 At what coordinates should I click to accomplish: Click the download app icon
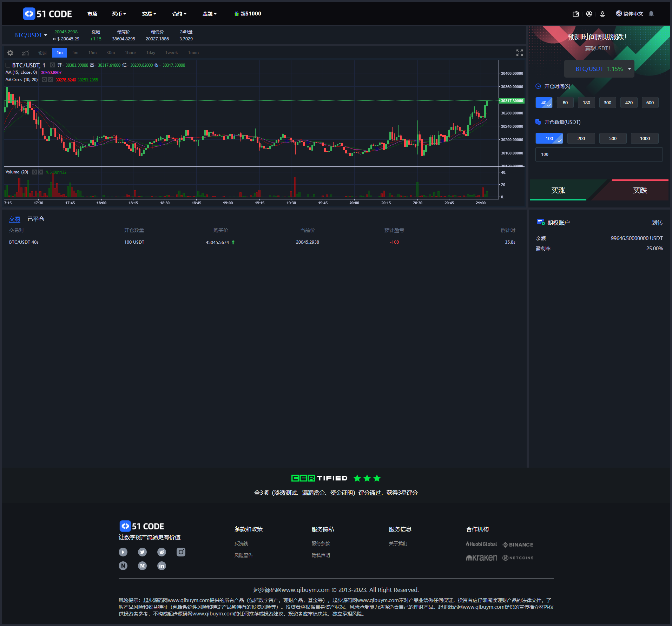point(602,14)
